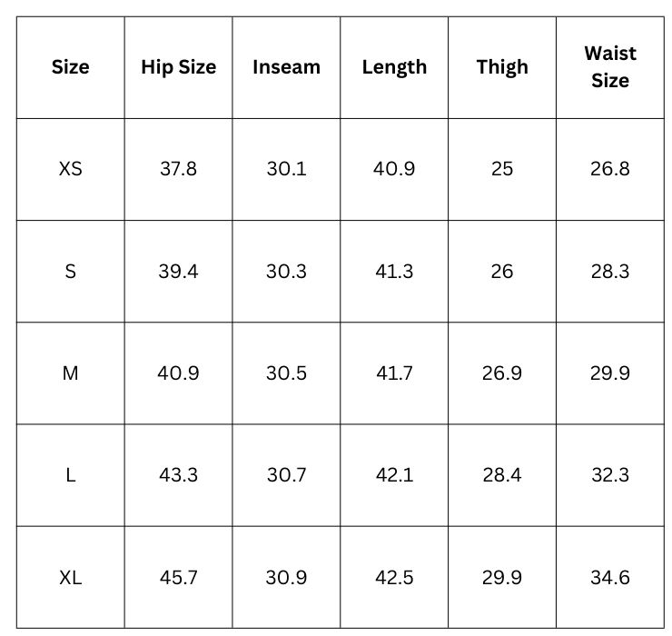Click the XL size row label
The image size is (672, 636).
coord(70,578)
